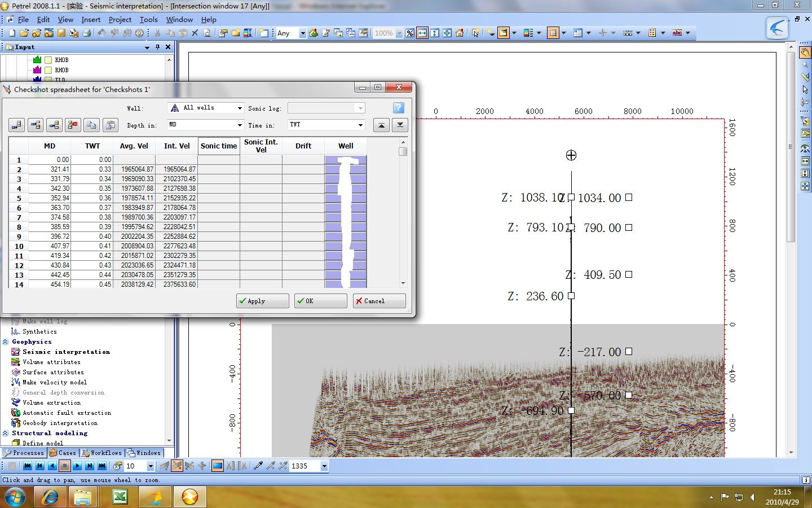Open the '1335' value dropdown in bottom toolbar
The image size is (812, 508).
(x=324, y=466)
